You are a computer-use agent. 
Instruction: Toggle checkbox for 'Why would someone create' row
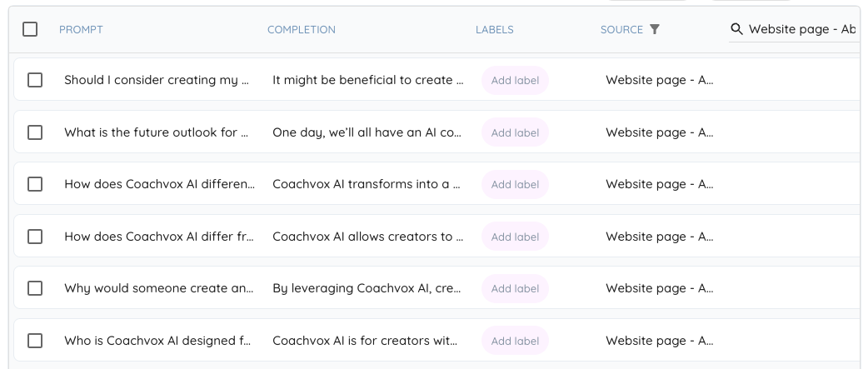pos(35,288)
